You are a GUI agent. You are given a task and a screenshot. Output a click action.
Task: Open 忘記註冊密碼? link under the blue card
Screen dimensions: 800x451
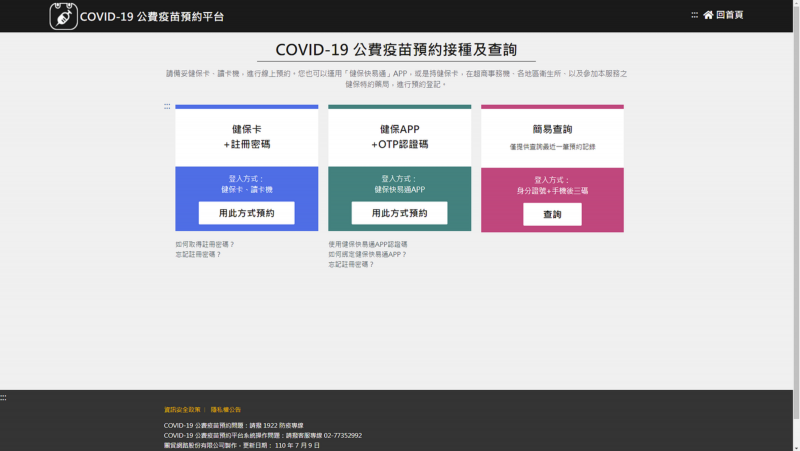(x=198, y=254)
